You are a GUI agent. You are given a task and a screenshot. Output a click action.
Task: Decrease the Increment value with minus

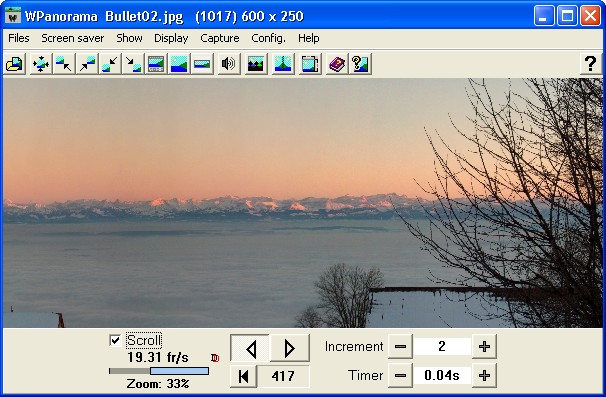[400, 346]
